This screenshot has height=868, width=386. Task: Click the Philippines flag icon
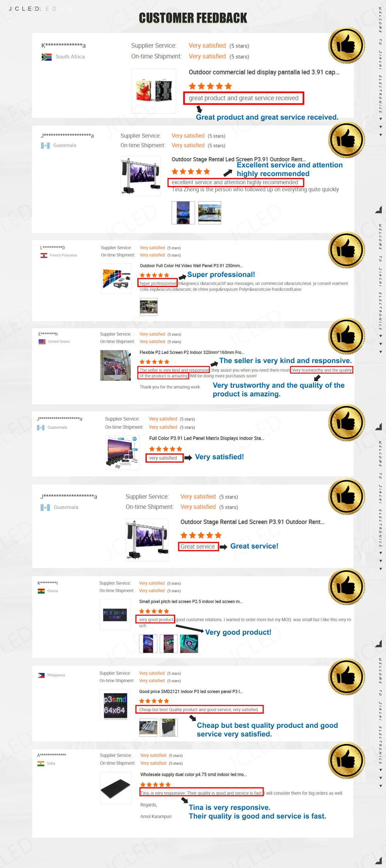(41, 675)
